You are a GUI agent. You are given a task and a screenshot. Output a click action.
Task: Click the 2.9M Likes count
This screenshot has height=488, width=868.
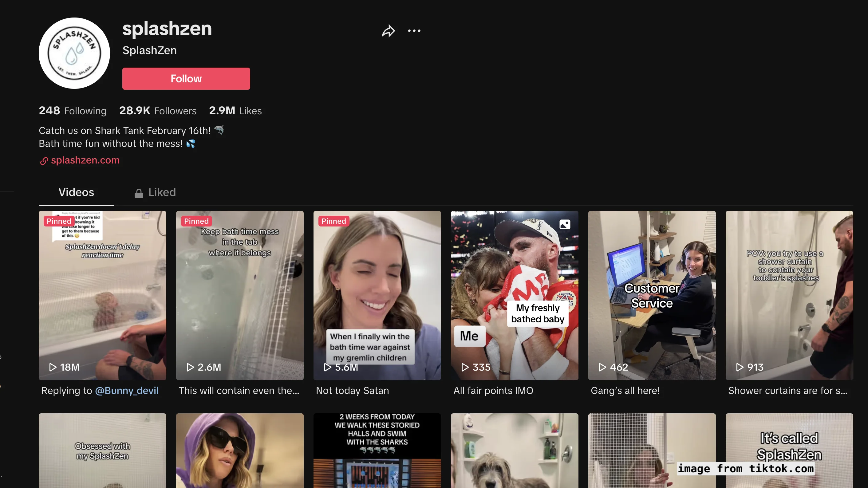click(x=235, y=110)
